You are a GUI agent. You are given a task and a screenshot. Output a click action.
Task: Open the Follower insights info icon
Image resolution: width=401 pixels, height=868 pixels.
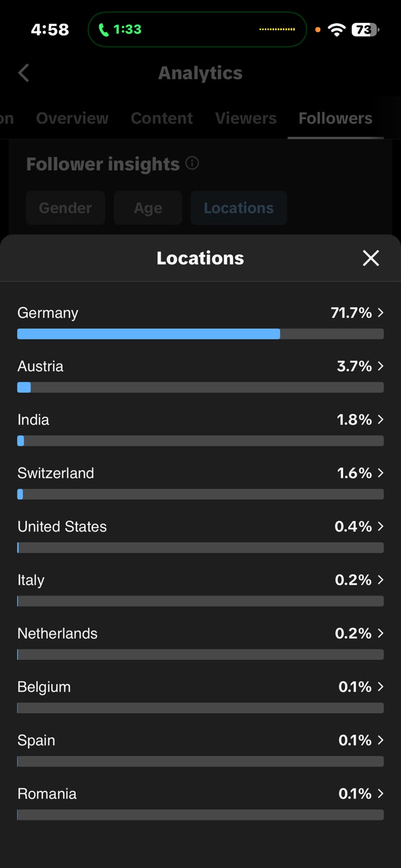[x=192, y=163]
